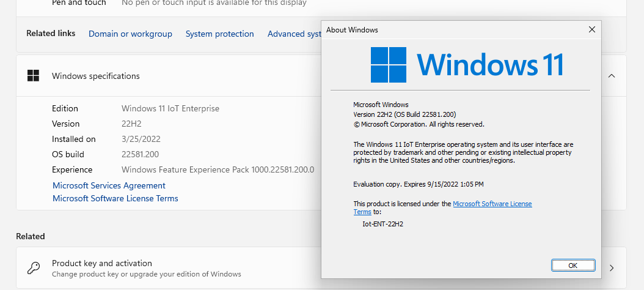Click the Windows Feature Experience Pack value

218,169
